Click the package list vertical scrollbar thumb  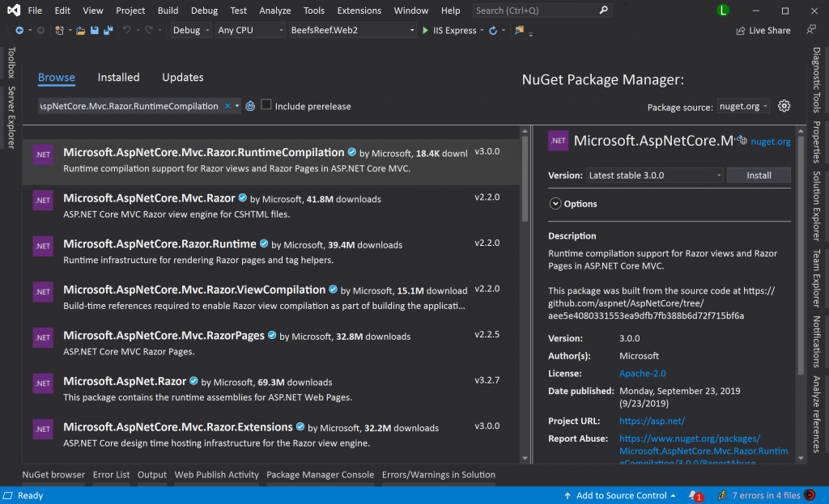pos(525,179)
